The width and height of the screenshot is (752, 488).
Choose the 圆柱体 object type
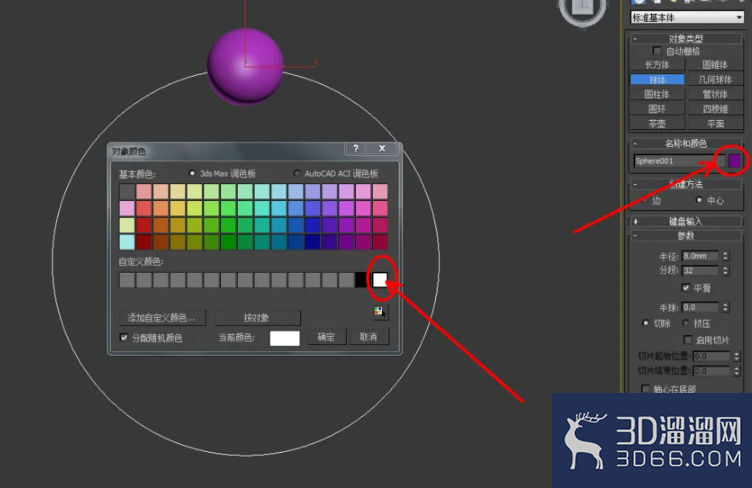coord(657,94)
